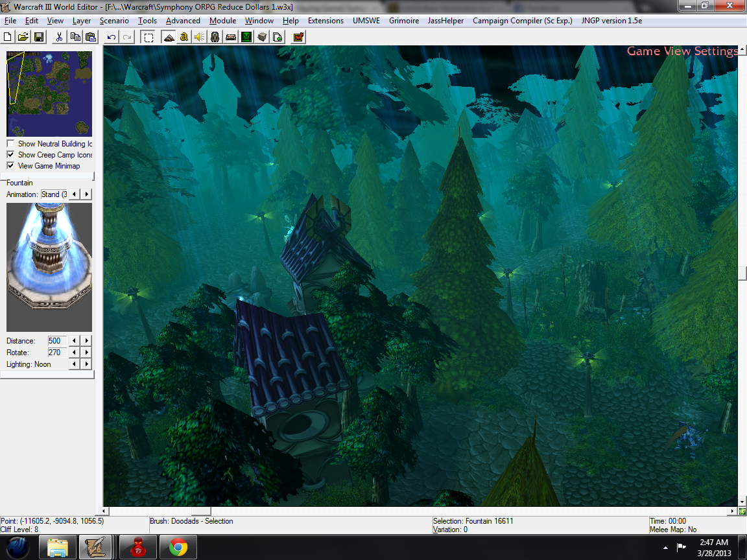Image resolution: width=747 pixels, height=560 pixels.
Task: Uncheck Show Creep Camp Icons
Action: [x=10, y=154]
